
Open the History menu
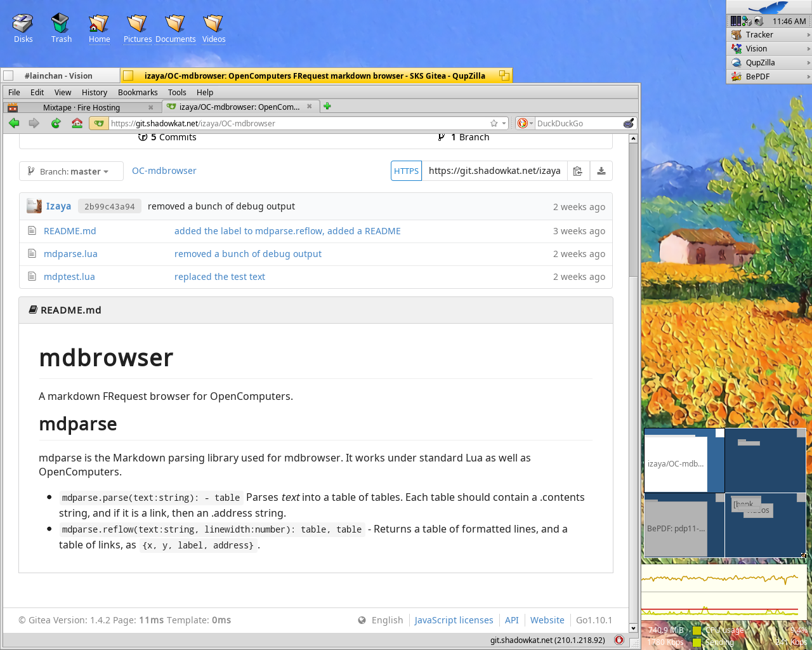tap(95, 92)
